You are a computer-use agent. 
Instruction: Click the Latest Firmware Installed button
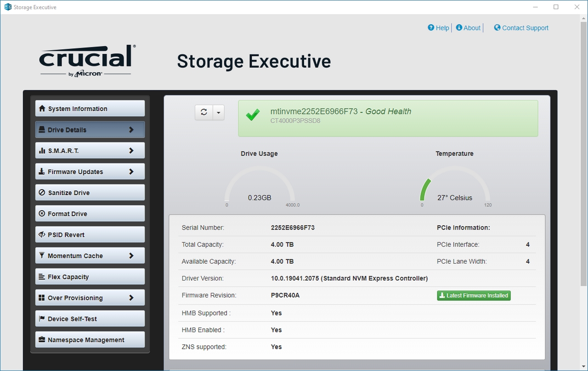click(474, 296)
